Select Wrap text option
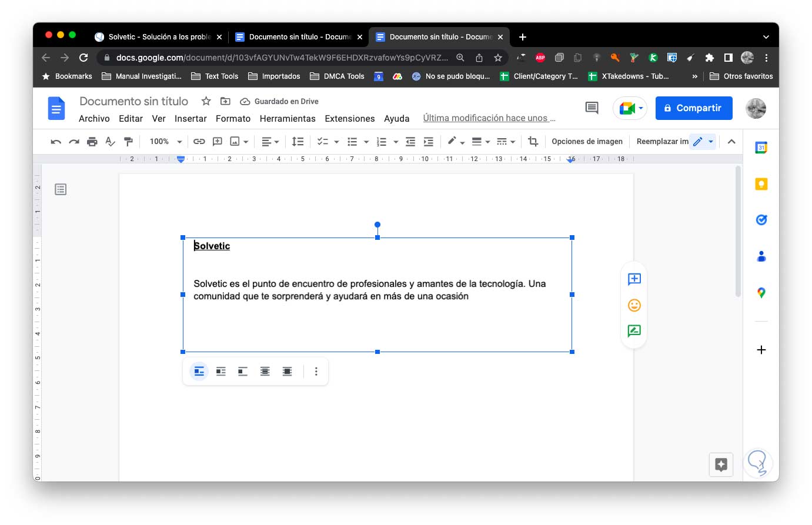 pyautogui.click(x=221, y=372)
